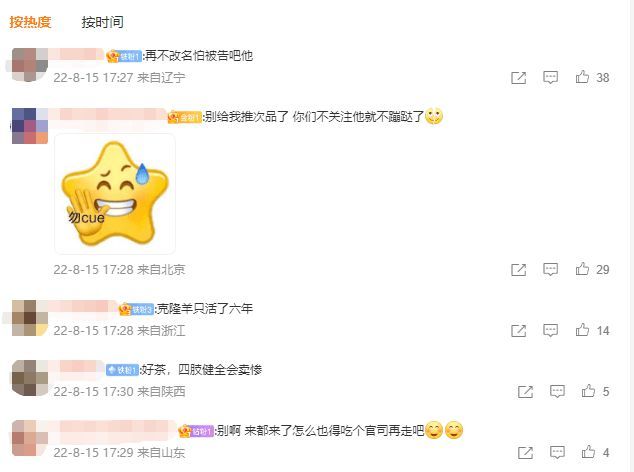Like the 浙江 comment with 14 likes
The image size is (634, 472).
pyautogui.click(x=582, y=330)
